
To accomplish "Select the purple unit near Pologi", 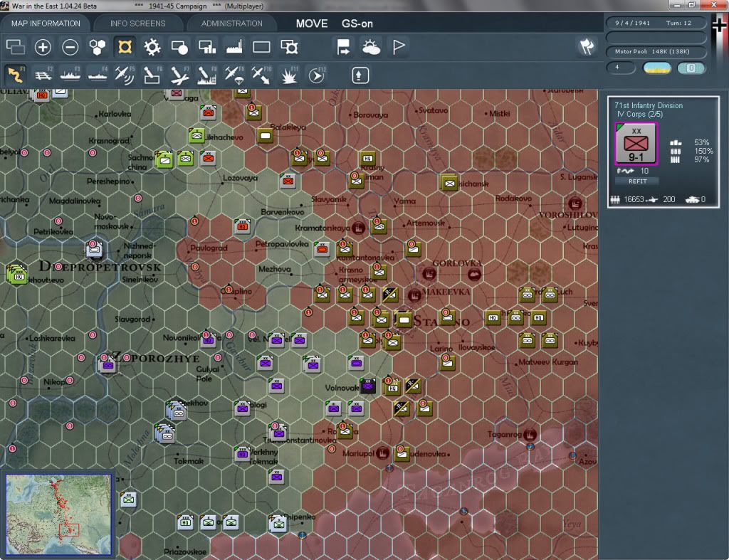I will coord(242,408).
